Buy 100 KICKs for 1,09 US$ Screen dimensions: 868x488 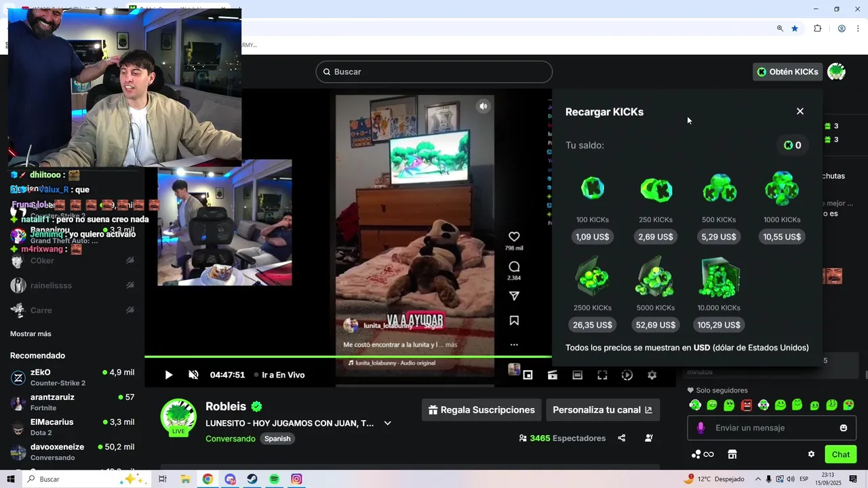pyautogui.click(x=592, y=237)
